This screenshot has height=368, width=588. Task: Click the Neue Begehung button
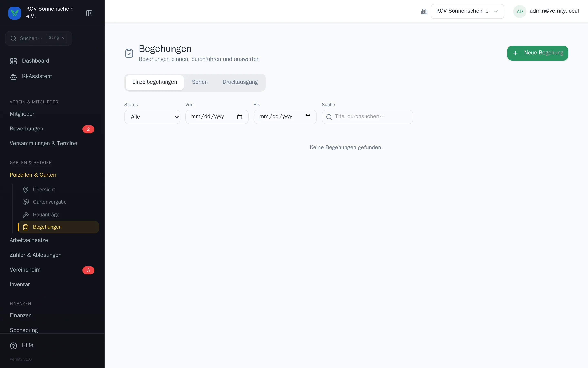point(537,53)
